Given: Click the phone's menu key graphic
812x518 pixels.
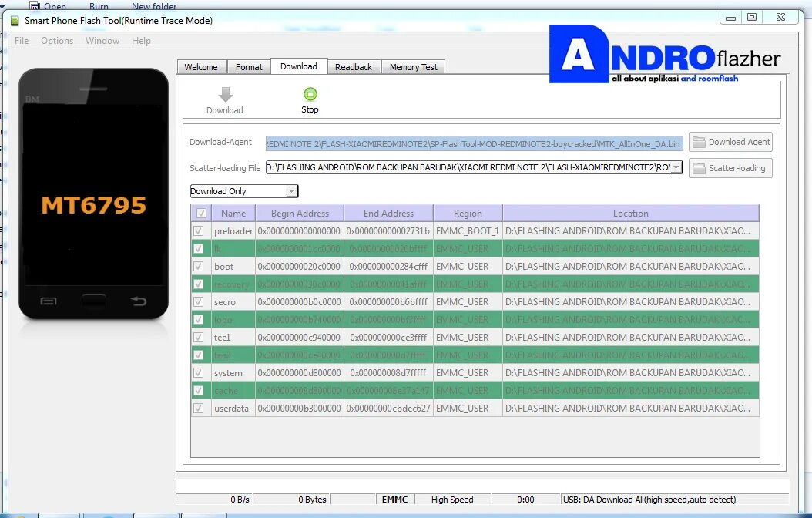Looking at the screenshot, I should click(x=49, y=301).
